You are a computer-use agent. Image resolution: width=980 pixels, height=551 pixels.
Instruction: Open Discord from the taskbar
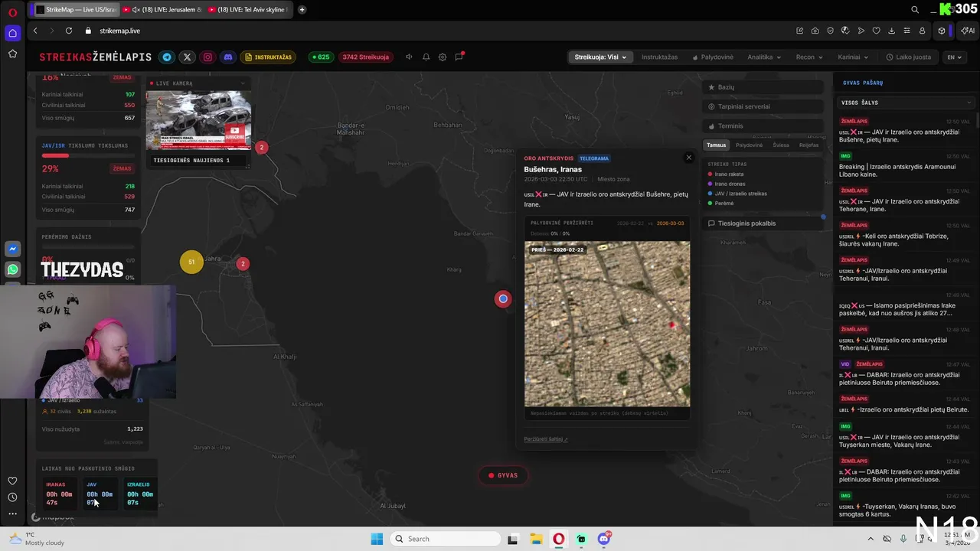coord(604,539)
